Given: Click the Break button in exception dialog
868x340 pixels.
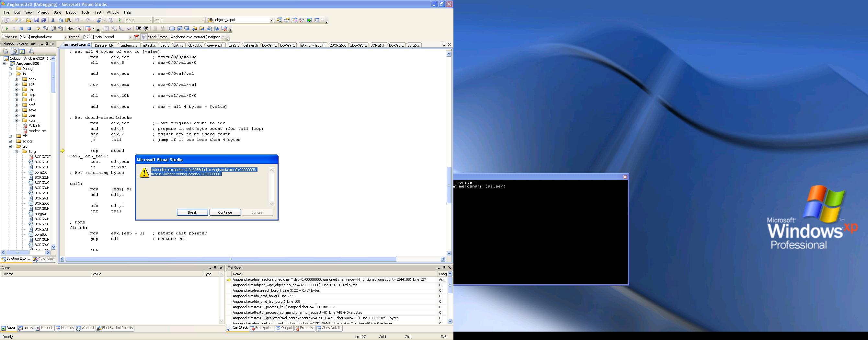Looking at the screenshot, I should pos(192,212).
